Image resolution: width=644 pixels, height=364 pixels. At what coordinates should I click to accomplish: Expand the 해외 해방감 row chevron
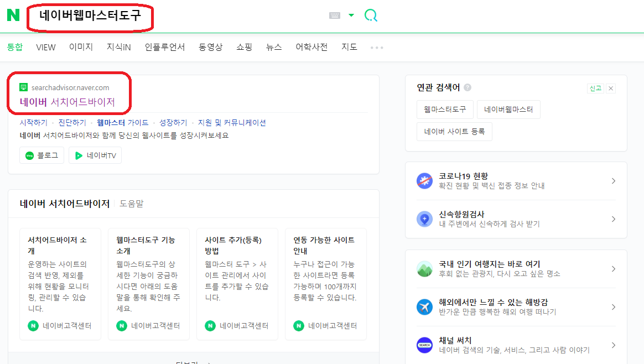click(613, 307)
